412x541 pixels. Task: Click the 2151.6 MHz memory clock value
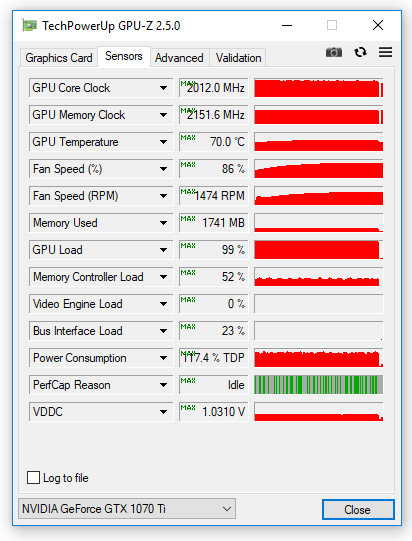(x=214, y=115)
